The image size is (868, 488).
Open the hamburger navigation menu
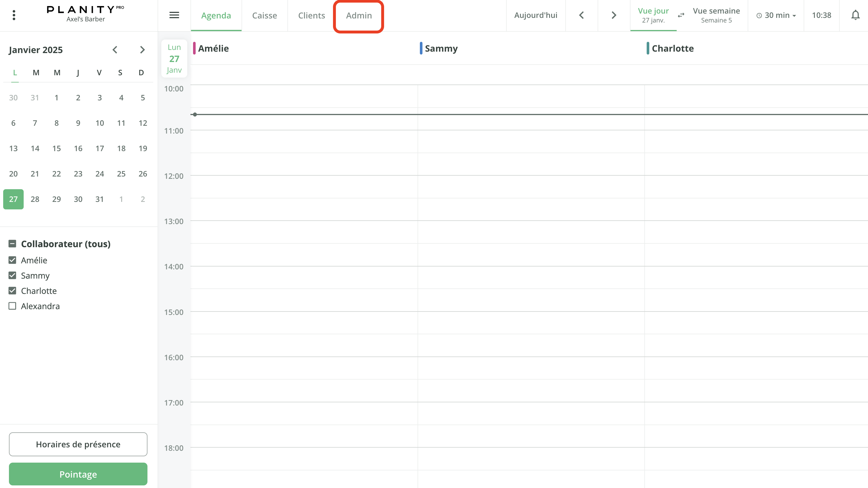tap(174, 15)
